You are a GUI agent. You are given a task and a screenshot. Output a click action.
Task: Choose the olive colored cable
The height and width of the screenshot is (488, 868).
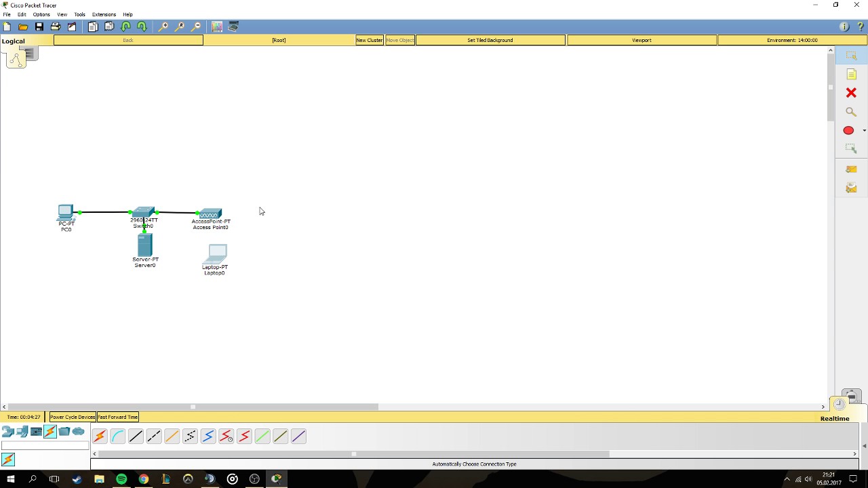point(280,436)
